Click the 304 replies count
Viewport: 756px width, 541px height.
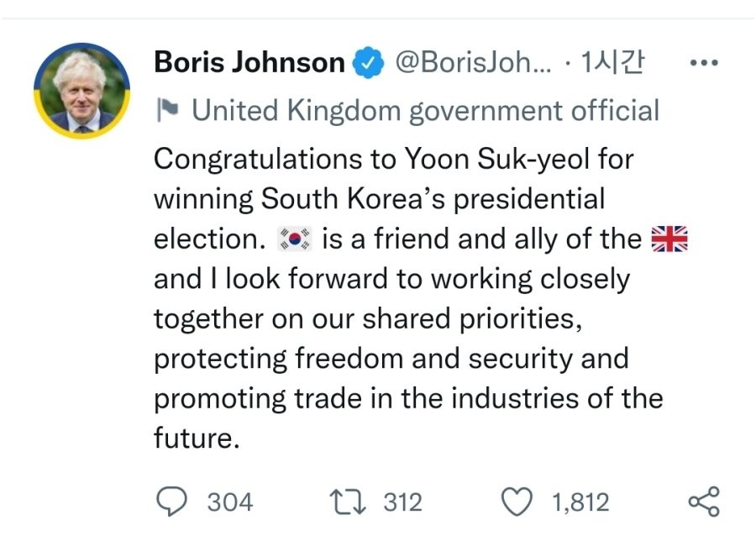(x=229, y=502)
